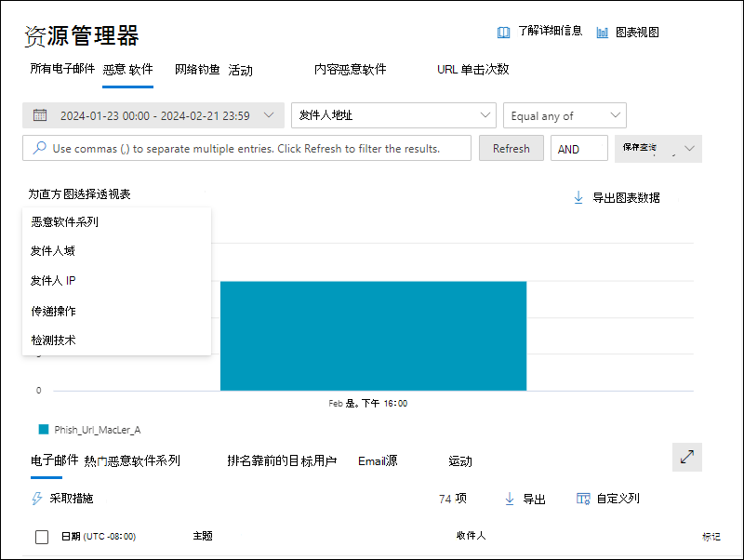The height and width of the screenshot is (560, 744).
Task: Choose 检测技术 in the pivot menu
Action: click(54, 340)
